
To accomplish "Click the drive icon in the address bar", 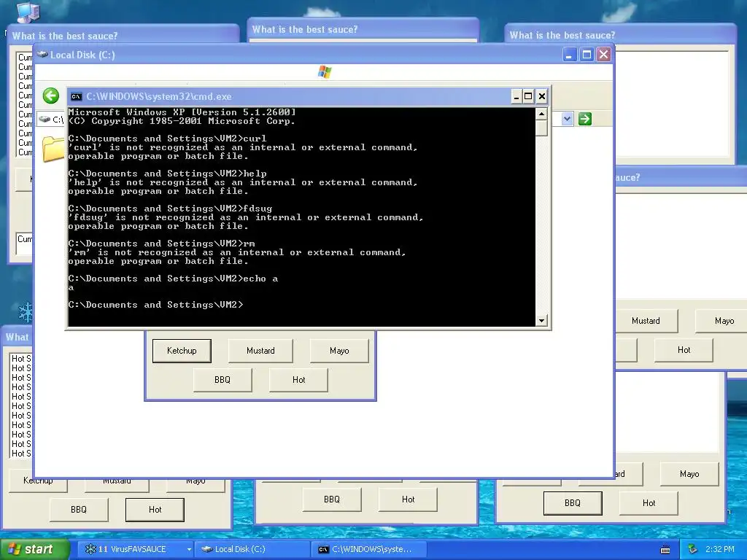I will (x=44, y=119).
